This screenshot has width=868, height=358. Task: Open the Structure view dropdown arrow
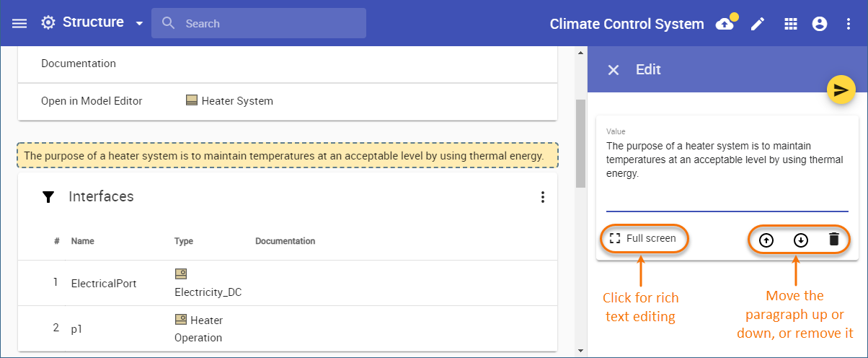point(139,23)
